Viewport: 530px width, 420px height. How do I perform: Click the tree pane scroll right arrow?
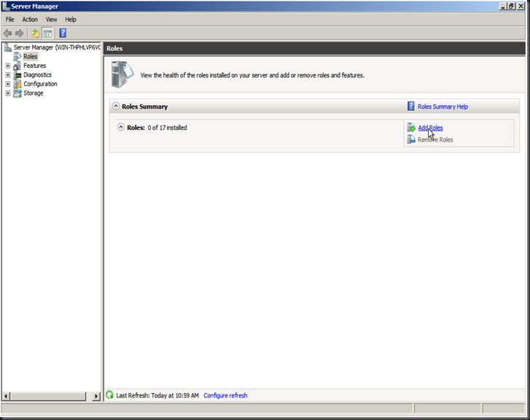click(96, 396)
